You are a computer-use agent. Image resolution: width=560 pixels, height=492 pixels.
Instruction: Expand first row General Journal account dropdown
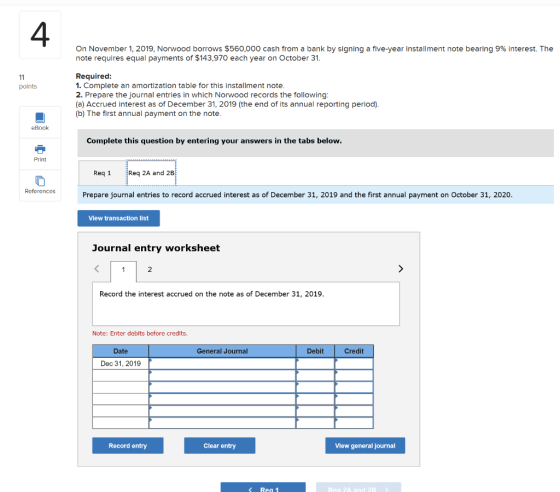point(222,363)
